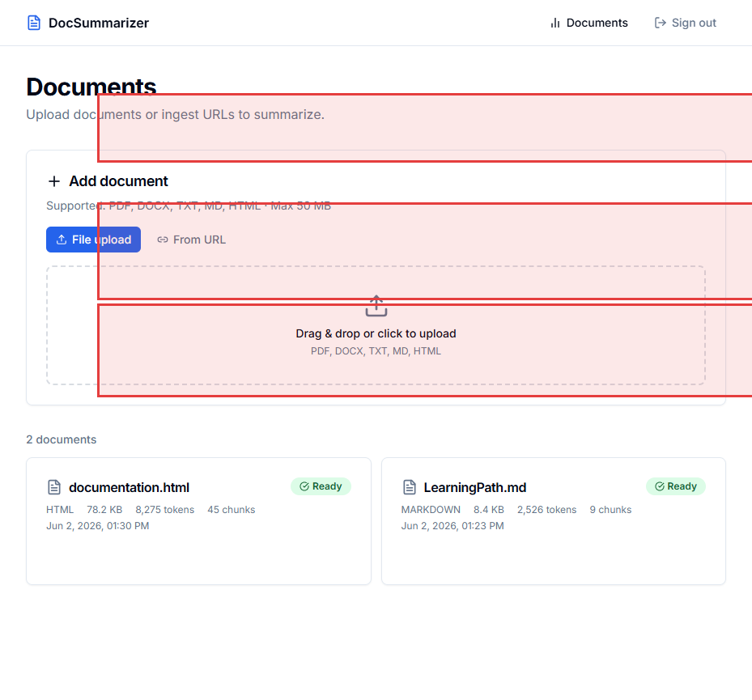Viewport: 752px width, 700px height.
Task: Click the 9 chunks value
Action: (610, 510)
